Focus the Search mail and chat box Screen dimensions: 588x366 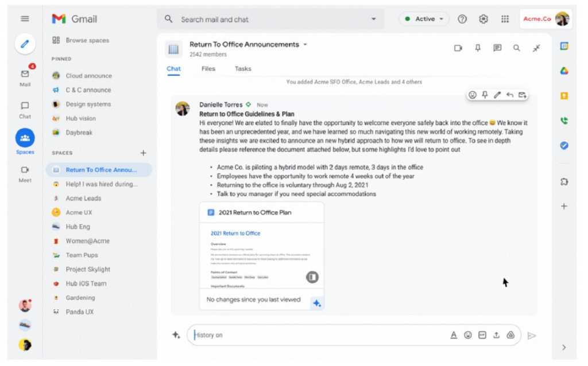270,19
